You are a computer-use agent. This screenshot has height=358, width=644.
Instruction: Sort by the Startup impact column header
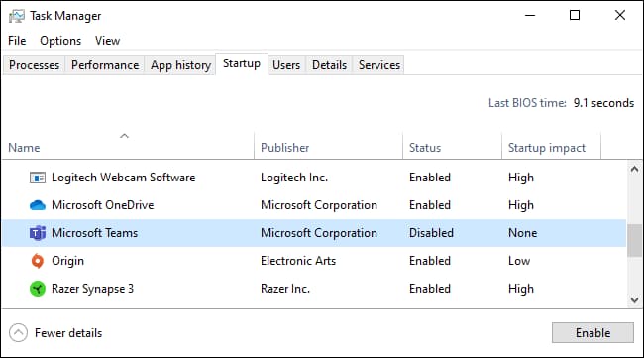point(551,146)
